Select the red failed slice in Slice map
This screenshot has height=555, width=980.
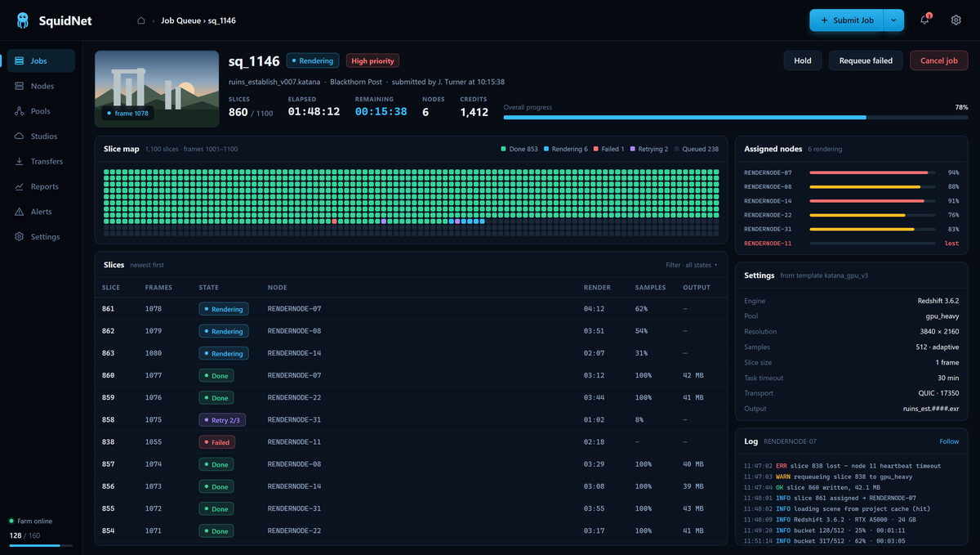click(335, 222)
